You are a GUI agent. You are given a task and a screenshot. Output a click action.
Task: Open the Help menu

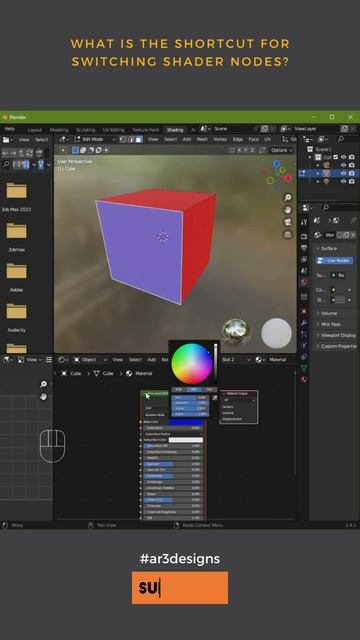point(10,129)
